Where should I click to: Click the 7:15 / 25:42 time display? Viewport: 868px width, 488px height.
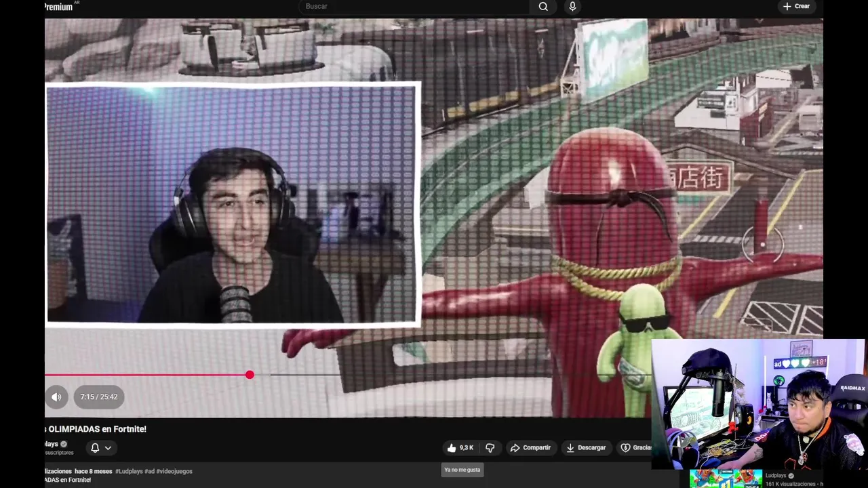coord(99,397)
